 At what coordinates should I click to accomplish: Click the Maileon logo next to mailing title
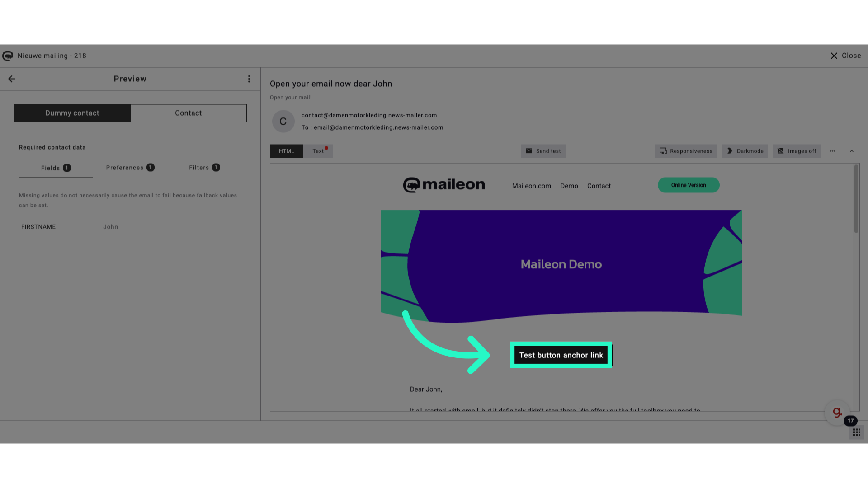coord(8,56)
